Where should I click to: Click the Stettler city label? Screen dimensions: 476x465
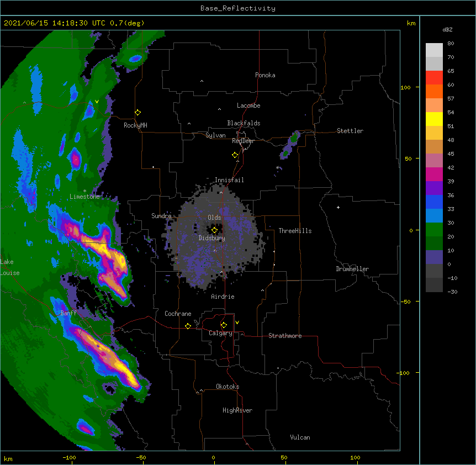[350, 131]
